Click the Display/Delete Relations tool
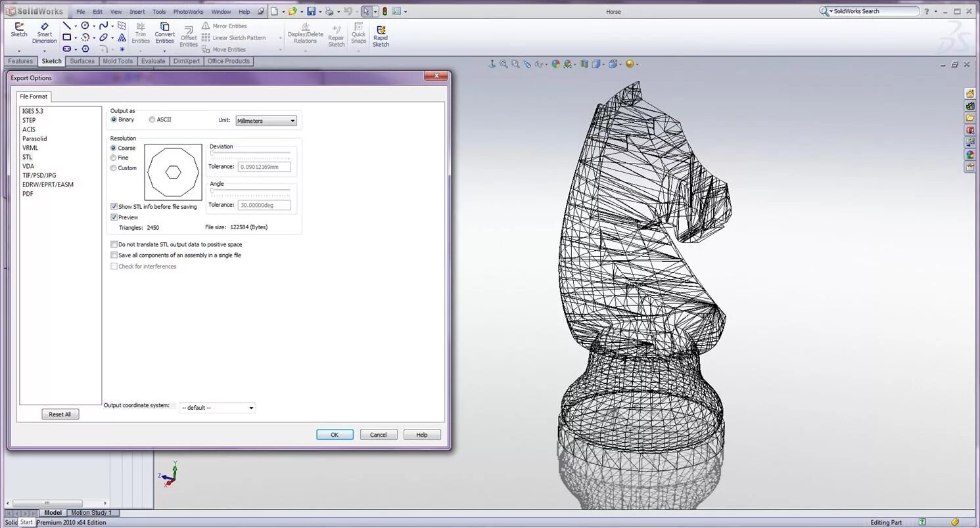 (305, 33)
